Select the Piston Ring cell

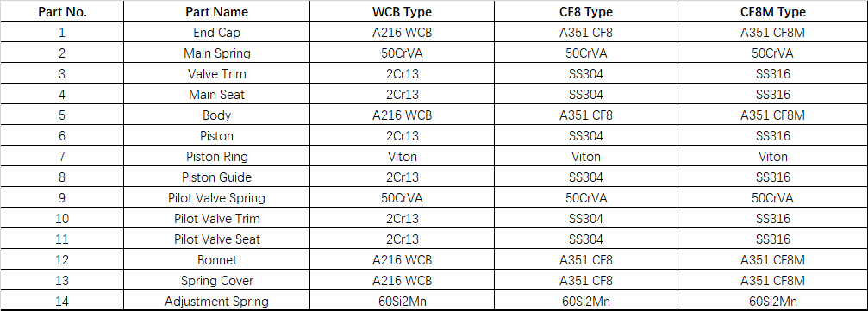click(217, 157)
